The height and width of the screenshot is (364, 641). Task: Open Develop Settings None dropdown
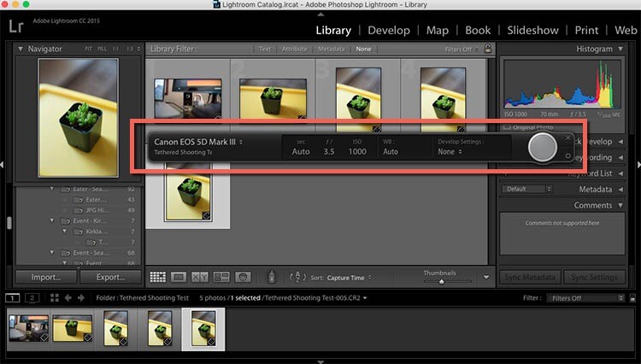point(449,151)
